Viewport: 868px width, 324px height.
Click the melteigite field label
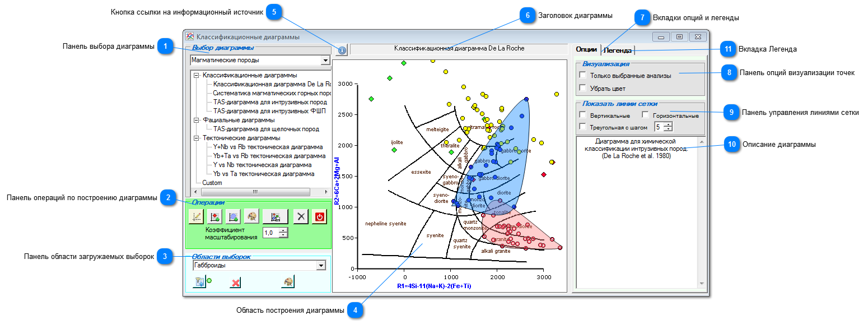tap(438, 129)
